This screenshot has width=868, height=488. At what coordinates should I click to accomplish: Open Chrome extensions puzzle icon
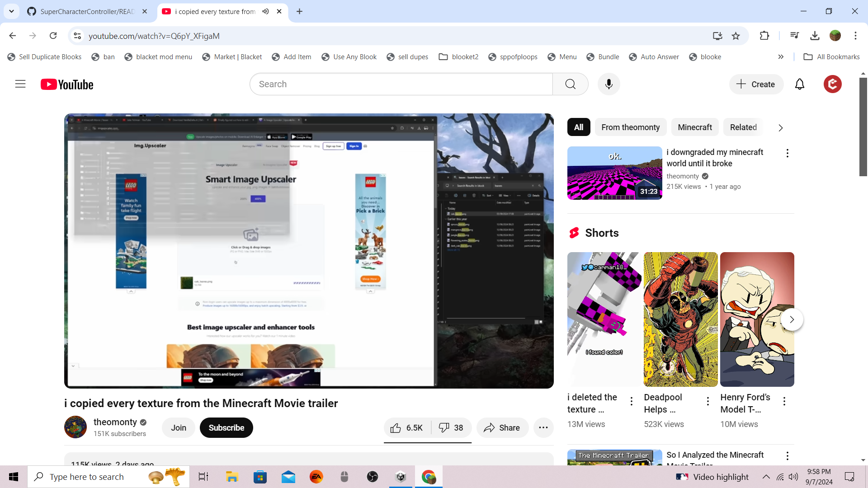[x=764, y=36]
